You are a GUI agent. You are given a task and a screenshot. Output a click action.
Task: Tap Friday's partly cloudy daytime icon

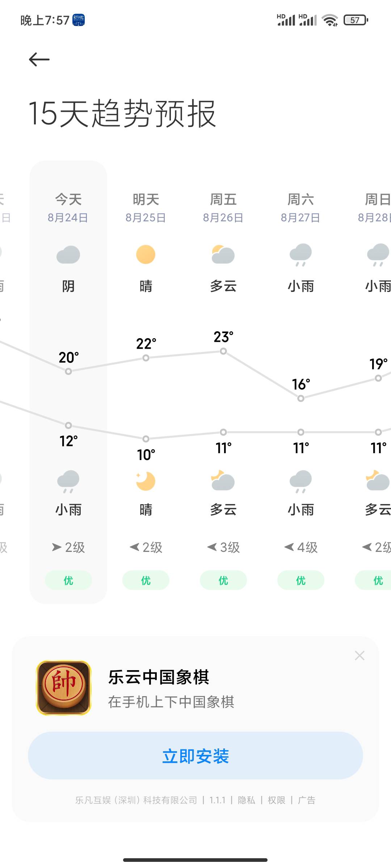point(223,255)
